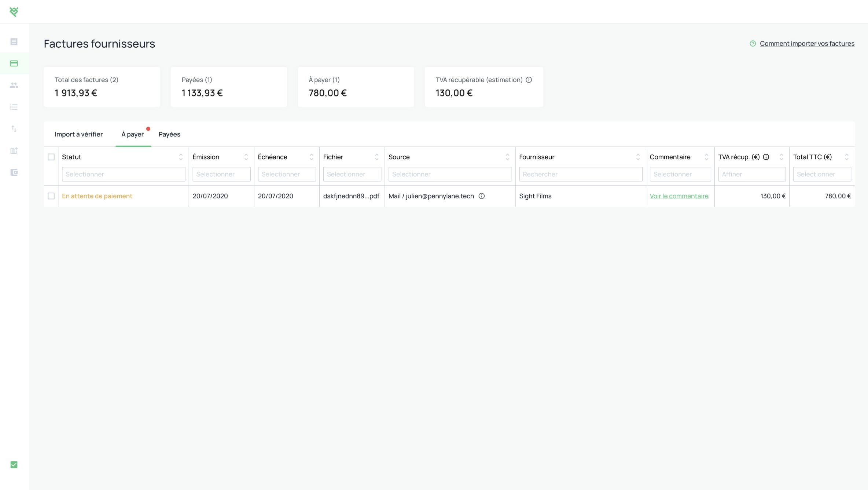Open the add-note sidebar icon

pyautogui.click(x=14, y=150)
